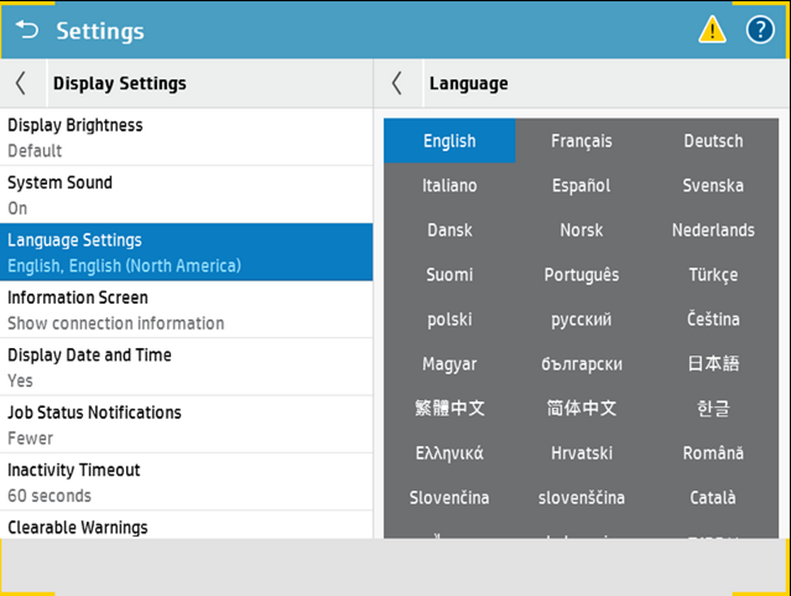The width and height of the screenshot is (791, 596).
Task: Select Language Settings row
Action: 186,252
